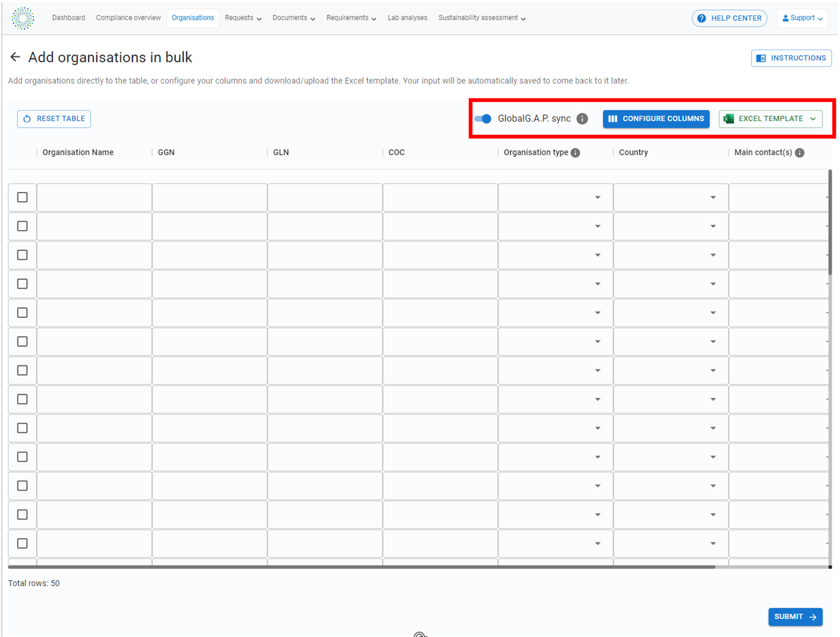Open the Instructions panel
840x637 pixels.
tap(791, 58)
